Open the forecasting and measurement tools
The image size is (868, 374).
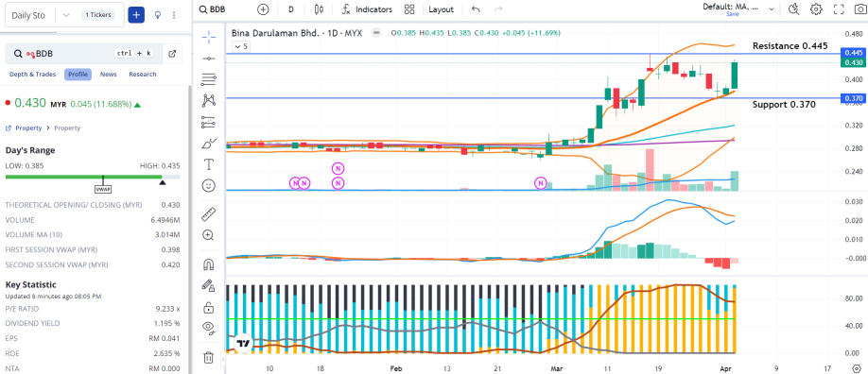coord(209,121)
